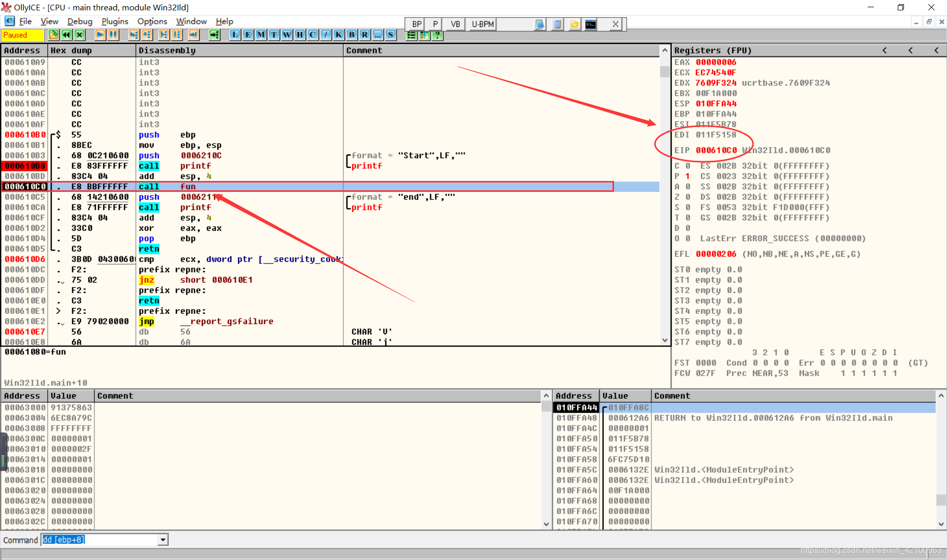Open Run trace with the ... button

click(378, 35)
